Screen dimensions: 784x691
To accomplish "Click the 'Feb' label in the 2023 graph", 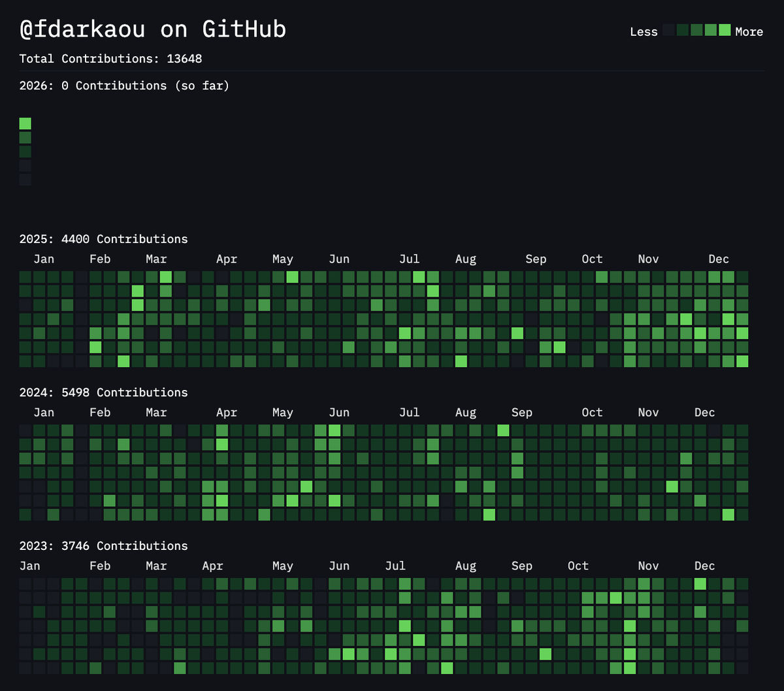I will [x=100, y=566].
